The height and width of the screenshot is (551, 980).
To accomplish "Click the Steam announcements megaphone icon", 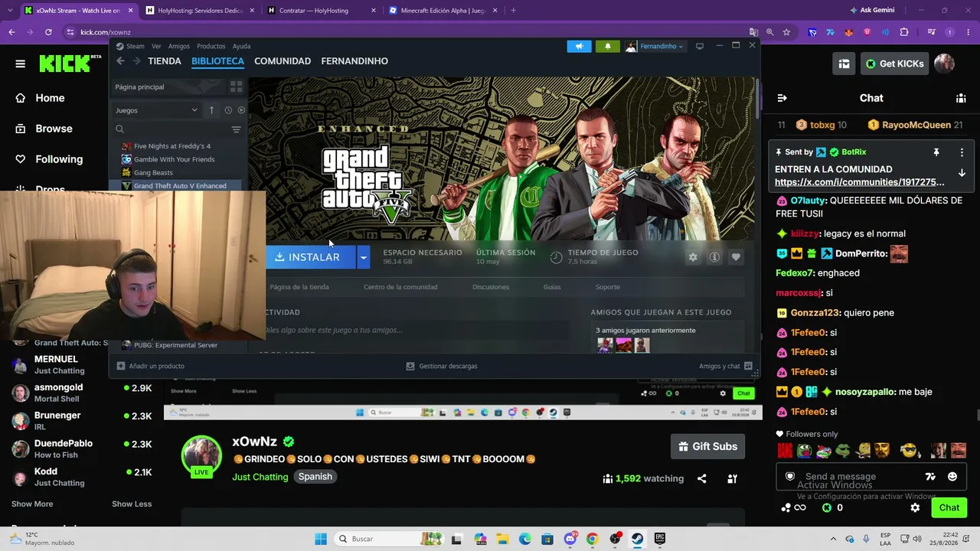I will [580, 46].
